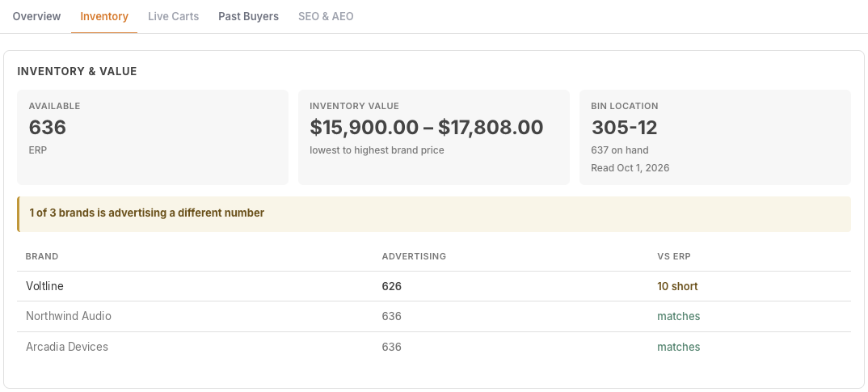
Task: Click the ERP caption under available
Action: pos(38,150)
